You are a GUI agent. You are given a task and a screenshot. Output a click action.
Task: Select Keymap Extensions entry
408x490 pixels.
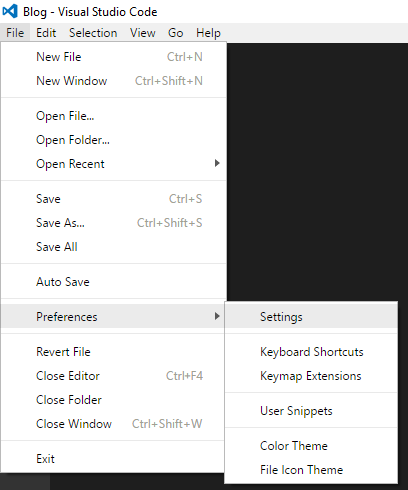point(311,376)
